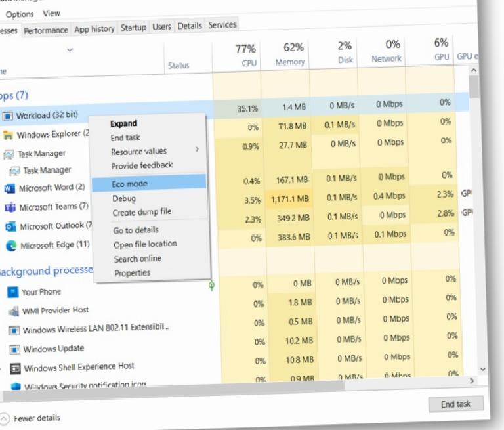504x430 pixels.
Task: Open the Resource values submenu
Action: pos(138,152)
